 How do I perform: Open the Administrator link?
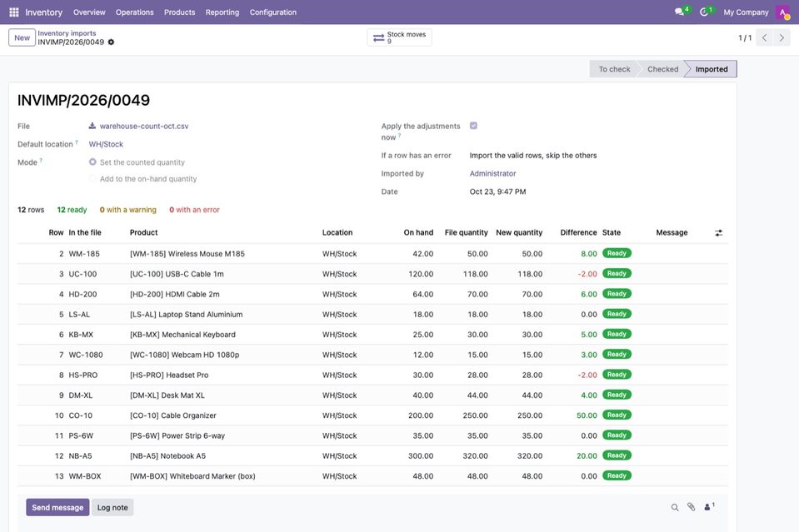[492, 174]
